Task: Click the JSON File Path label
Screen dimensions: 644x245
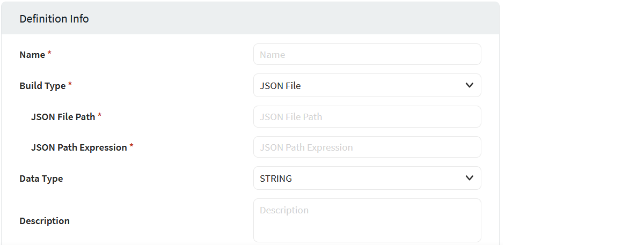Action: [63, 116]
